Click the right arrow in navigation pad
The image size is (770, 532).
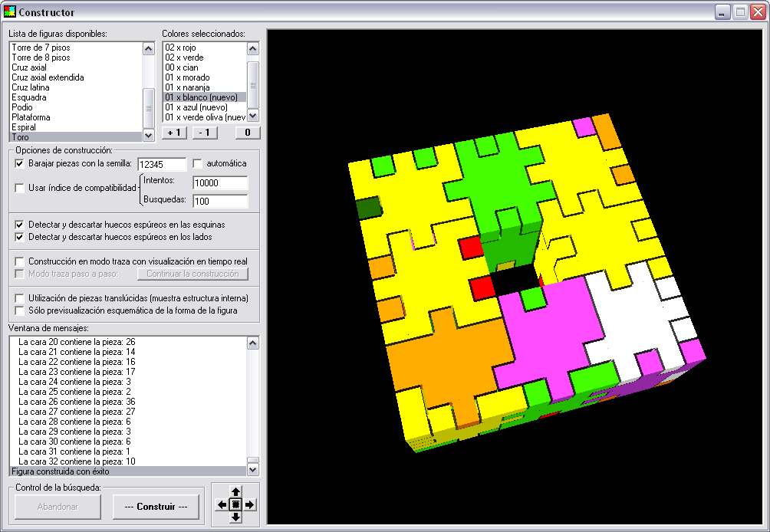(249, 504)
